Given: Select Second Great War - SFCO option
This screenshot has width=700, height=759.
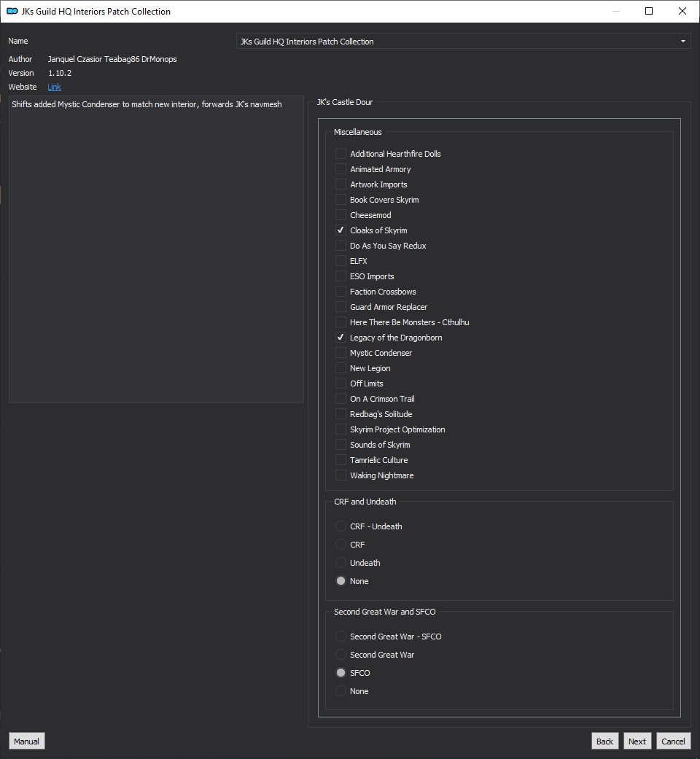Looking at the screenshot, I should point(341,636).
